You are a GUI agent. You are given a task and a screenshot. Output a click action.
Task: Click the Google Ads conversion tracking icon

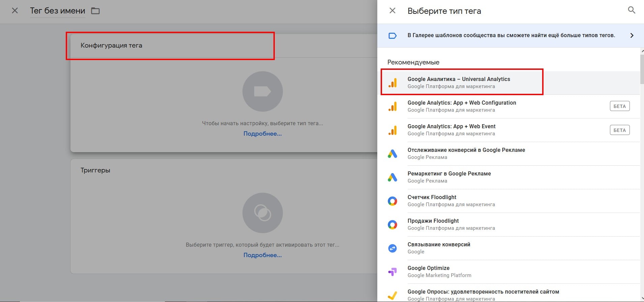pos(392,154)
